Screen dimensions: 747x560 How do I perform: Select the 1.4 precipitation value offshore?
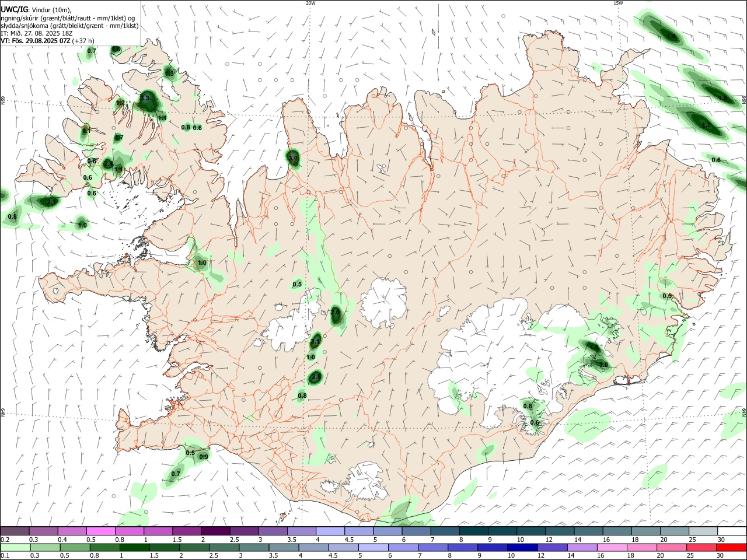point(672,37)
